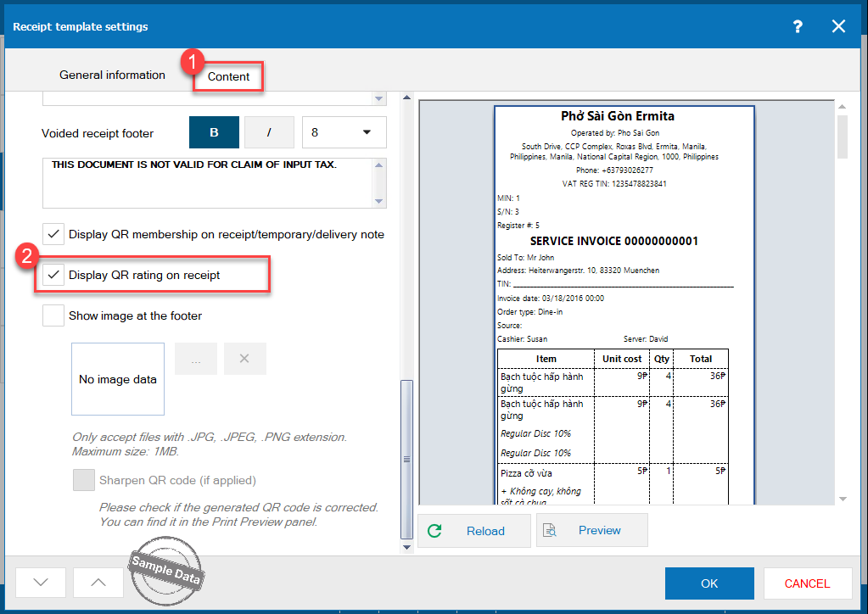Click the up chevron button at bottom left
This screenshot has width=868, height=614.
tap(98, 583)
